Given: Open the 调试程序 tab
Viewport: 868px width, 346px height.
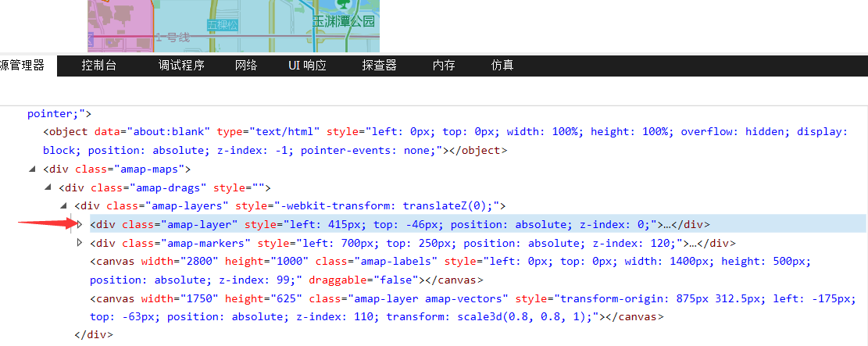Looking at the screenshot, I should click(181, 66).
